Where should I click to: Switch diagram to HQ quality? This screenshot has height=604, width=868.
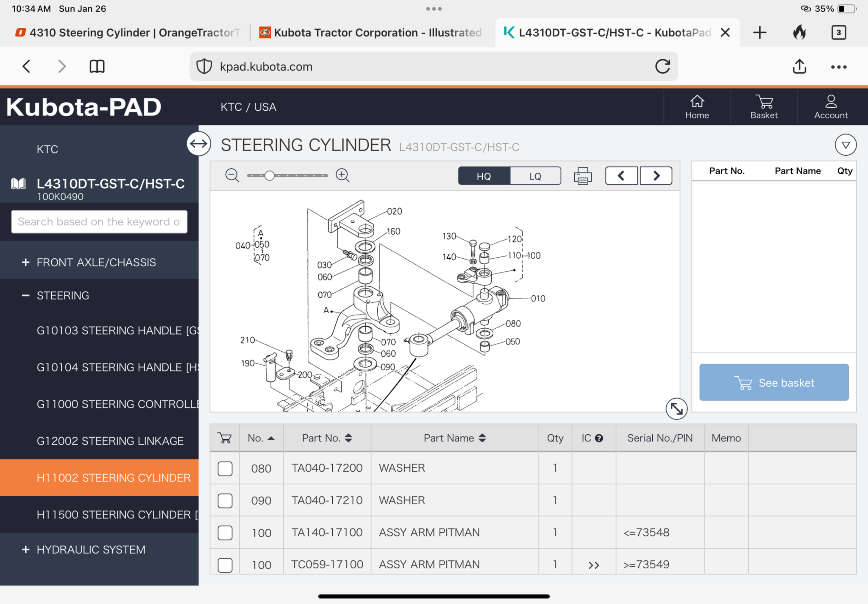484,176
